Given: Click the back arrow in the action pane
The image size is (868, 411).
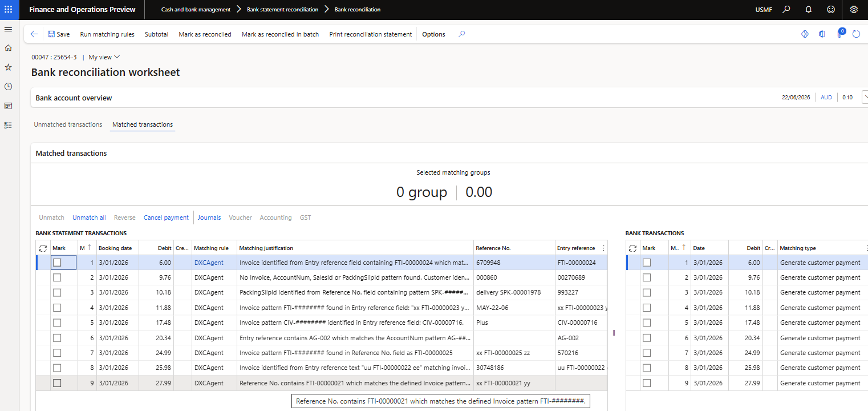Looking at the screenshot, I should tap(34, 34).
